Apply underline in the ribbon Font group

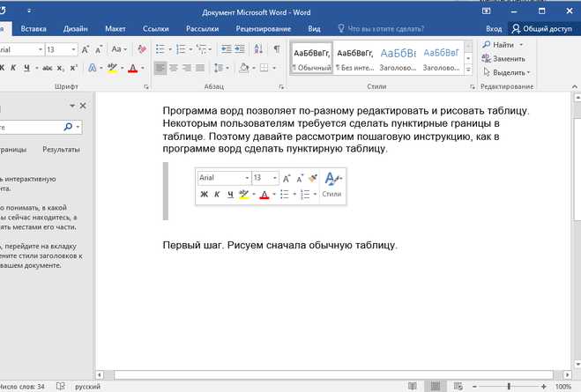click(x=26, y=68)
